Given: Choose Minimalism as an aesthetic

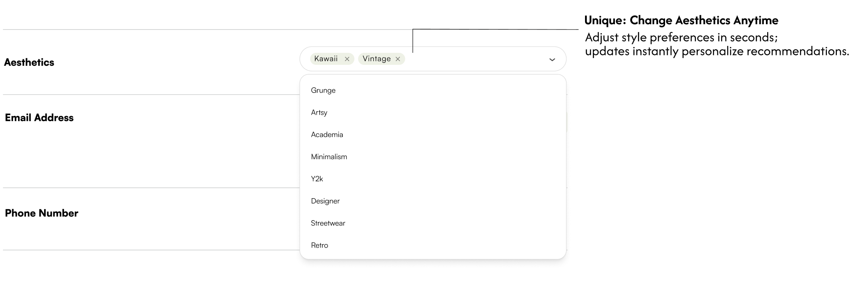Looking at the screenshot, I should (x=329, y=157).
